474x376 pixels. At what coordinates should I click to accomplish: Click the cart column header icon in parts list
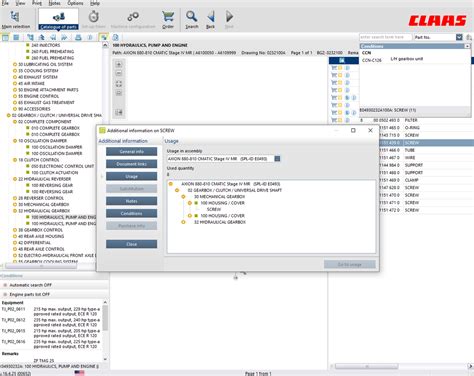click(342, 60)
